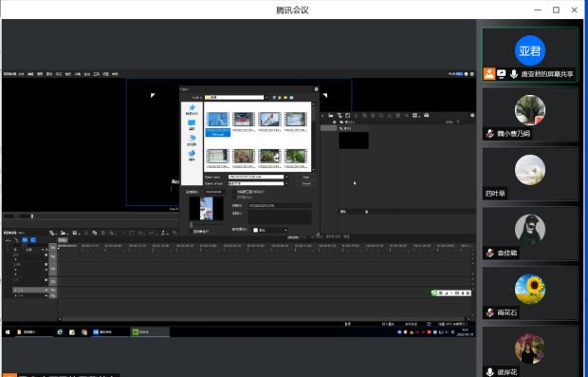The image size is (588, 377).
Task: Open the 帮助 menu in EDIUS
Action: (x=115, y=74)
